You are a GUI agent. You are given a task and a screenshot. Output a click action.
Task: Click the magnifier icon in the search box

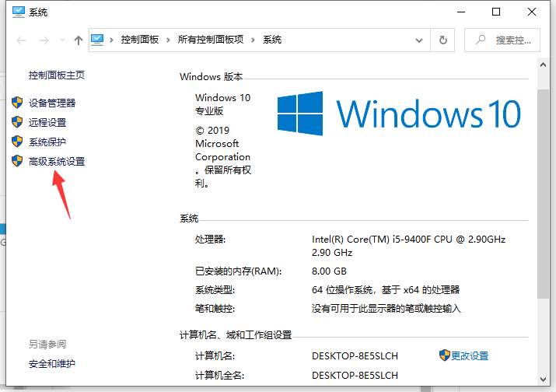481,40
